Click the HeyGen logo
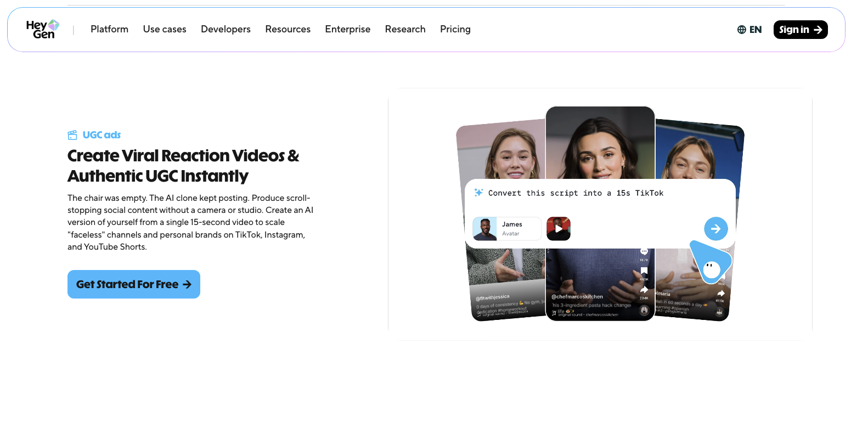Viewport: 868px width, 422px height. point(42,30)
